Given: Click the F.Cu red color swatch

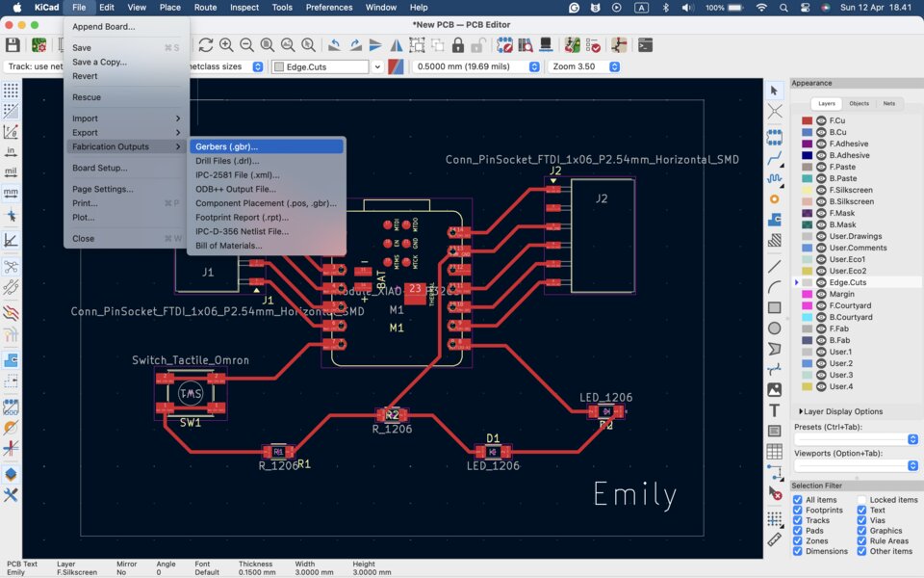Looking at the screenshot, I should tap(807, 120).
